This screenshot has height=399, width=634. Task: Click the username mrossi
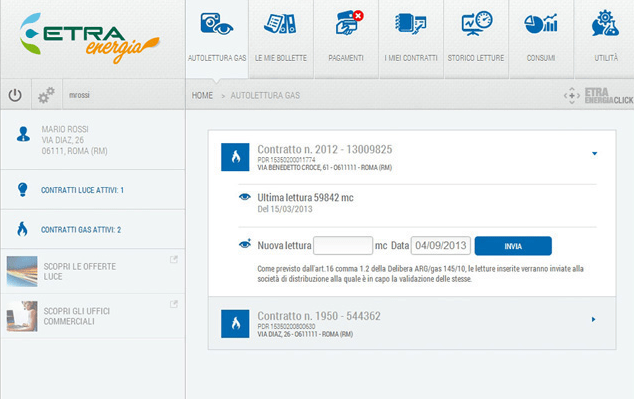pyautogui.click(x=79, y=95)
